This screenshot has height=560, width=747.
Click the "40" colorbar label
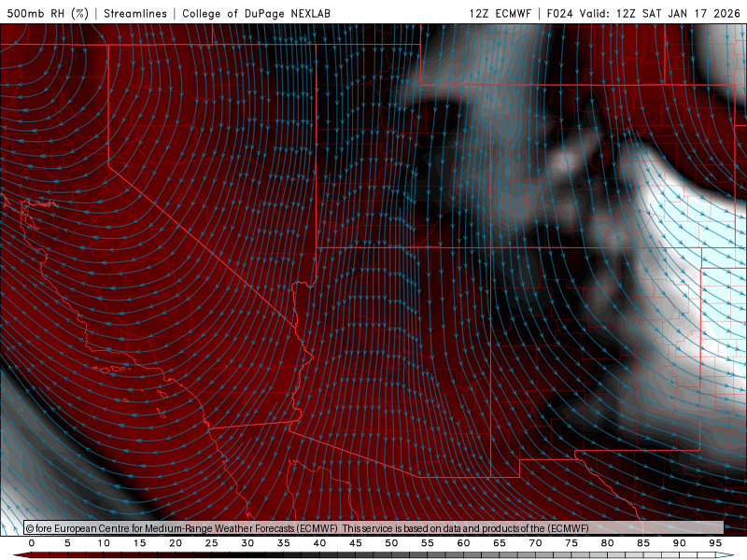[x=319, y=543]
